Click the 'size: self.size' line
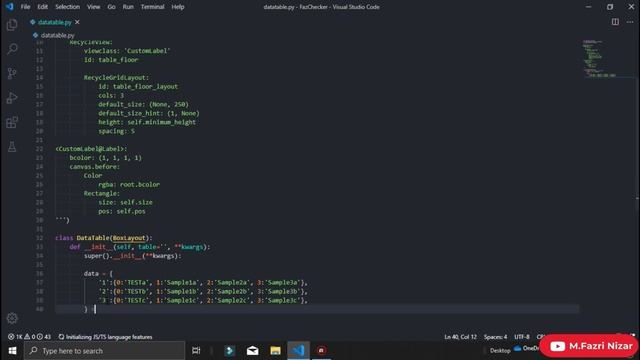Viewport: 640px width, 360px height. 125,202
